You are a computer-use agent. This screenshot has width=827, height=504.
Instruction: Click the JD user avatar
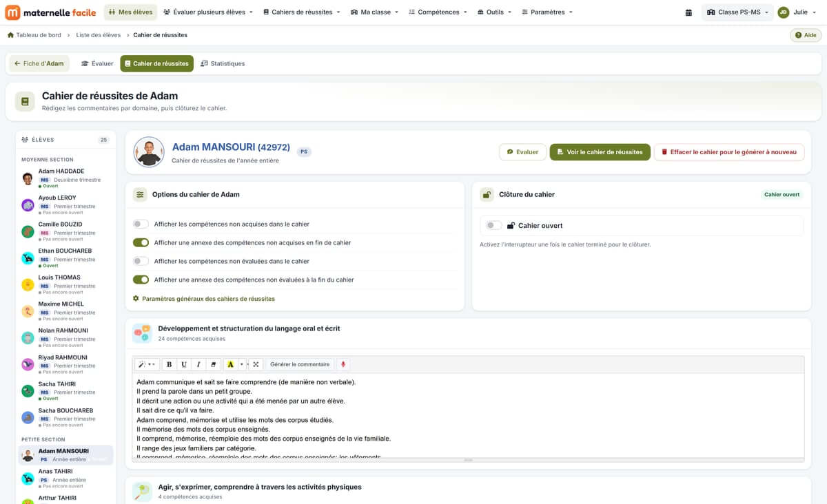point(784,12)
